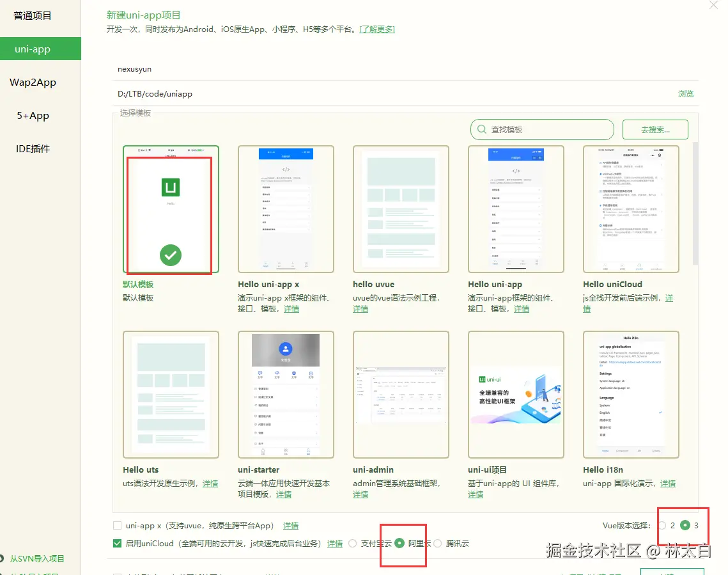Select the 普通项目 project type
Viewport: 728px width, 575px height.
(x=33, y=16)
